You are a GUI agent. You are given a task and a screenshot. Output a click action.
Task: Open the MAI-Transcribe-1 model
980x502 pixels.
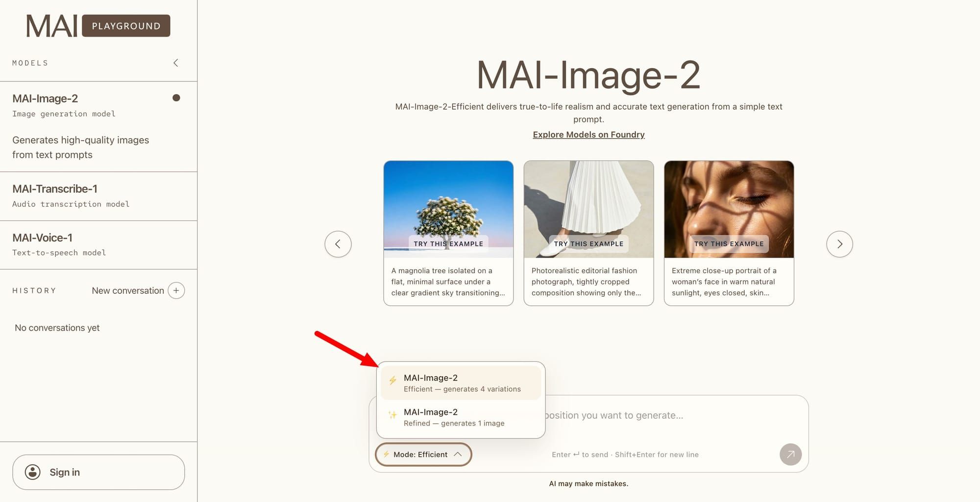pyautogui.click(x=98, y=196)
